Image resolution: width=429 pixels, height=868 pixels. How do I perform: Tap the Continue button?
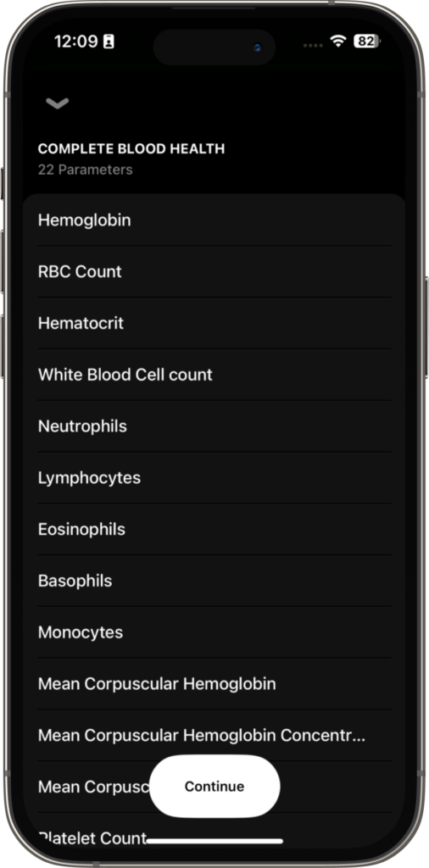pos(214,786)
